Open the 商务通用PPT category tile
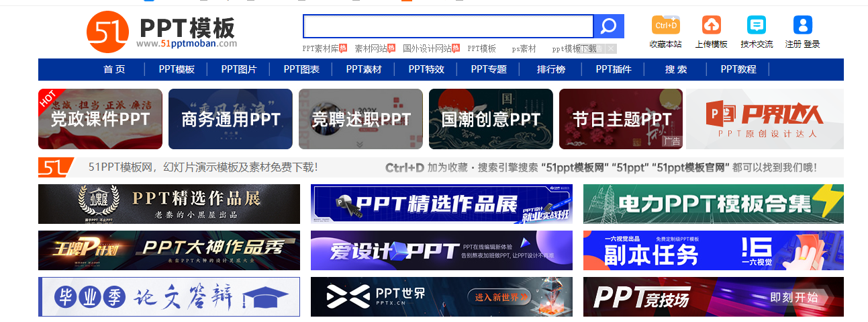This screenshot has width=868, height=322. [x=230, y=119]
